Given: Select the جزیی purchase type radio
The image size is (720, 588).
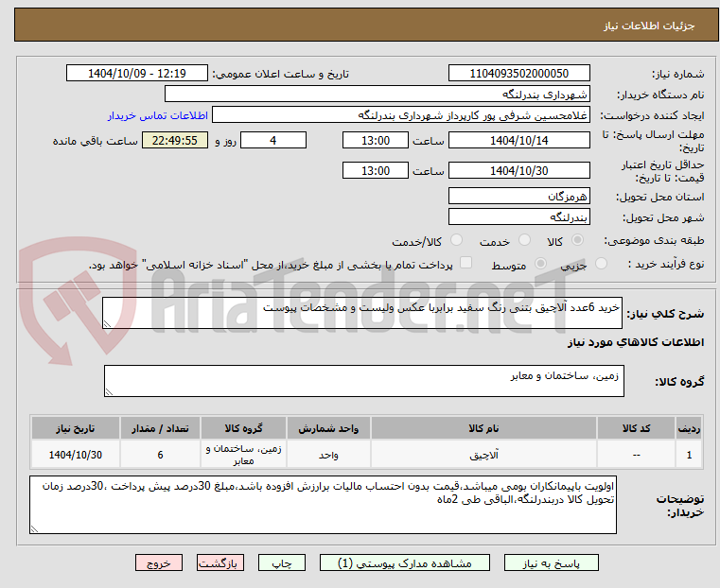Looking at the screenshot, I should pyautogui.click(x=601, y=264).
